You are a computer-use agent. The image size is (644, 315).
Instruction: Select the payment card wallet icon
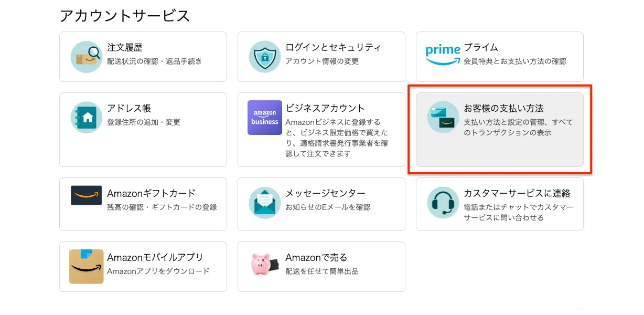pyautogui.click(x=443, y=117)
